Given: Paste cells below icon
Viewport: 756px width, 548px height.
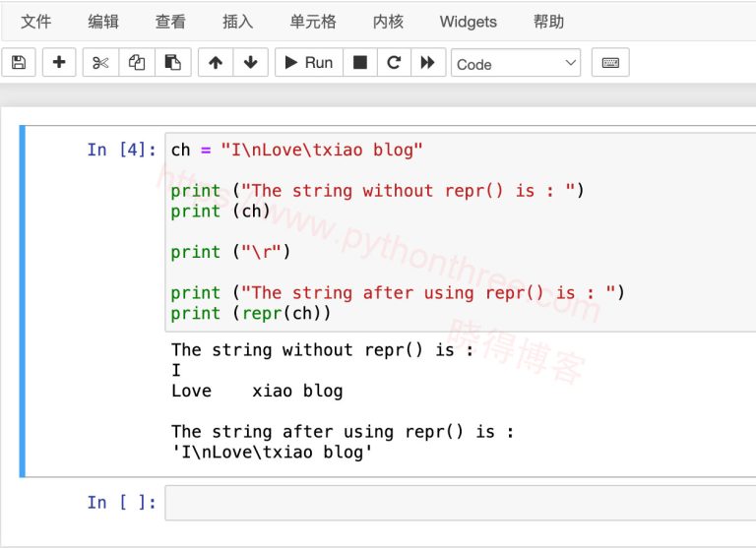Looking at the screenshot, I should pyautogui.click(x=172, y=63).
